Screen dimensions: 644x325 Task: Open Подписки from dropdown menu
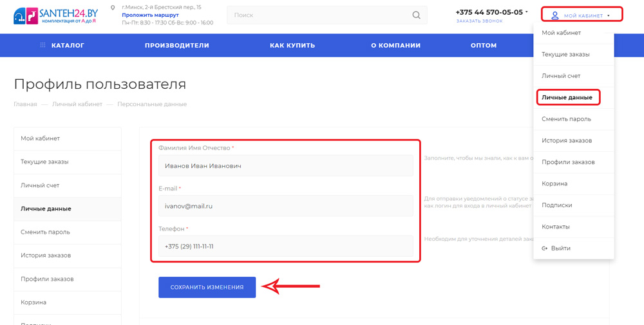coord(573,205)
